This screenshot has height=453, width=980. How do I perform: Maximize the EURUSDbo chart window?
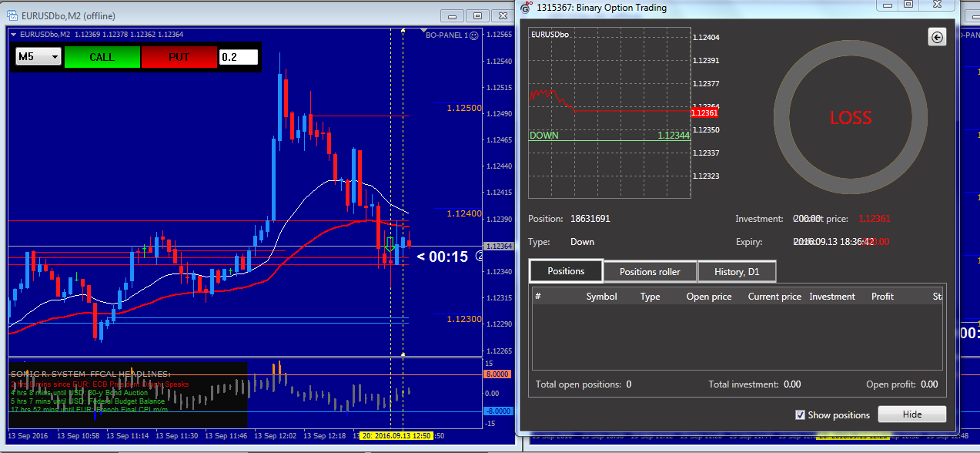pos(477,15)
